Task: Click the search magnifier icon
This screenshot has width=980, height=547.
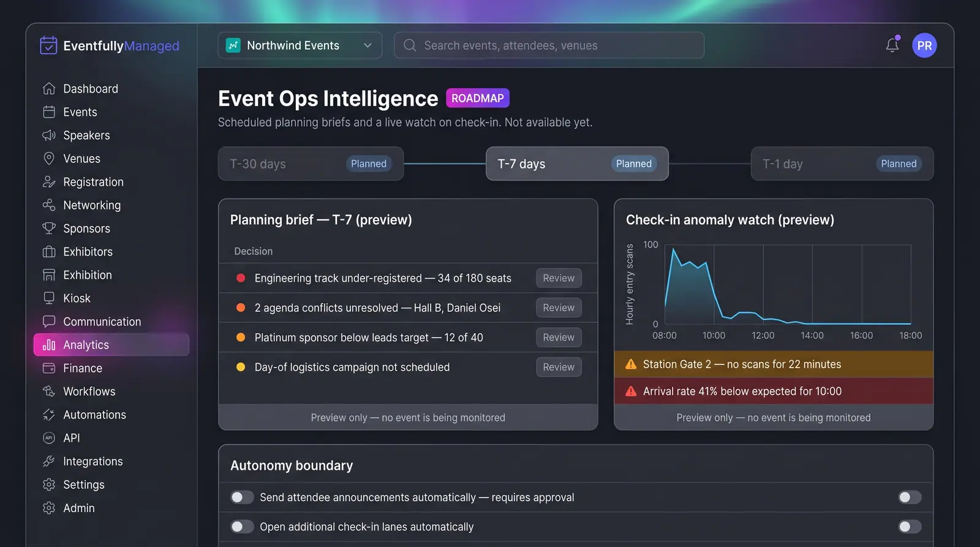Action: tap(410, 45)
